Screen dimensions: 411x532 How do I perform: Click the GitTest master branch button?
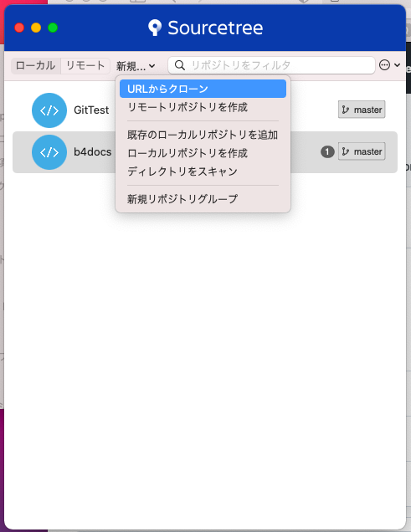[x=362, y=110]
